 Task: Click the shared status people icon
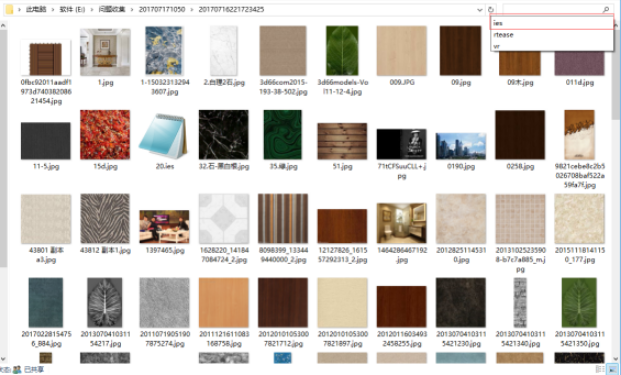[x=17, y=369]
